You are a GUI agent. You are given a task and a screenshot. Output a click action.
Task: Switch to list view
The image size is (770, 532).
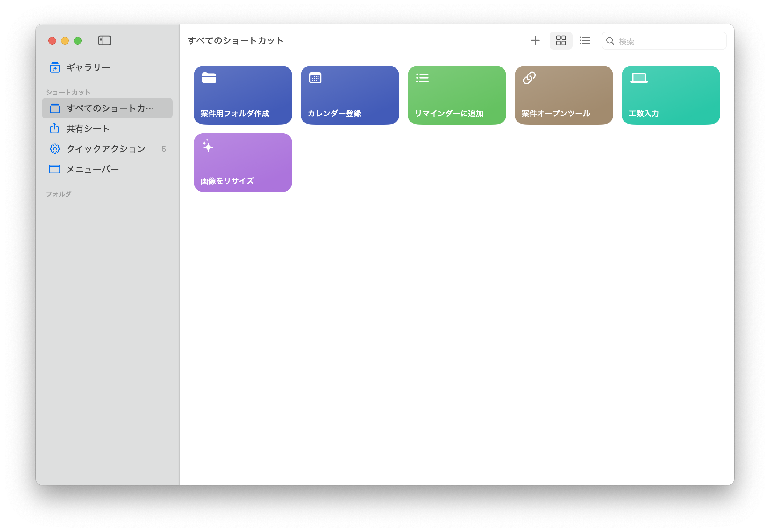[x=585, y=41]
